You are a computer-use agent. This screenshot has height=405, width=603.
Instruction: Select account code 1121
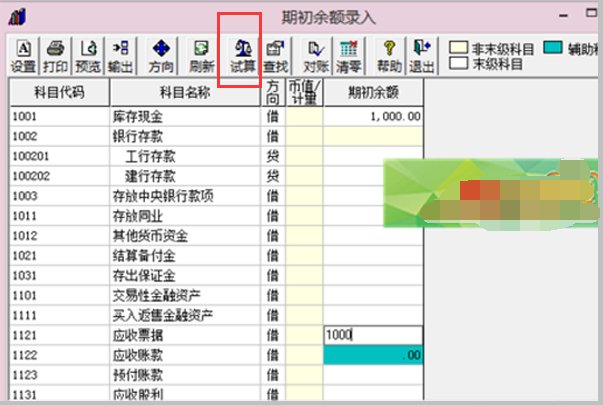[25, 335]
